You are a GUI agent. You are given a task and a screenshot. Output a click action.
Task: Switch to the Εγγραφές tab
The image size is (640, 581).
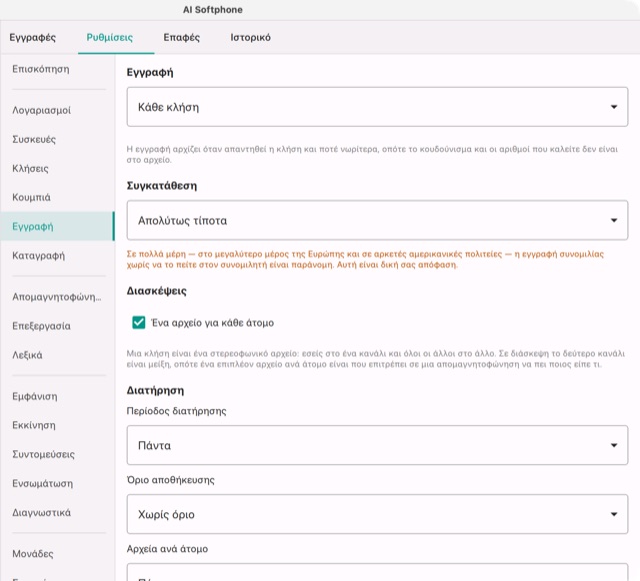coord(33,38)
